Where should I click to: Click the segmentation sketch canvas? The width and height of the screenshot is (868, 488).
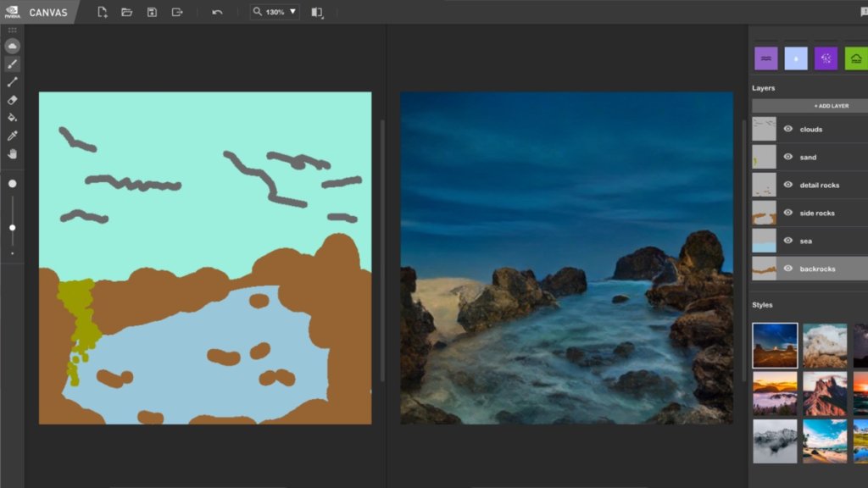coord(205,258)
